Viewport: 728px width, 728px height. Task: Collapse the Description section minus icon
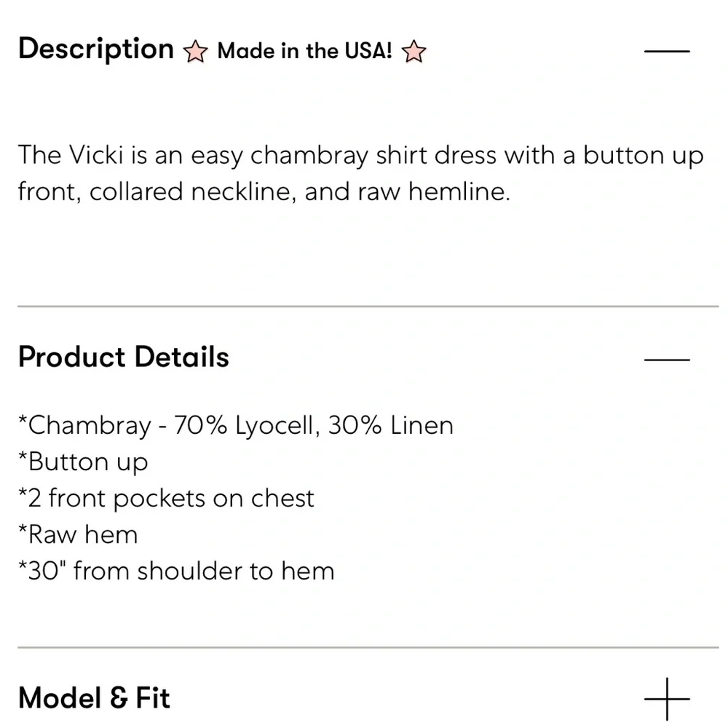tap(667, 51)
